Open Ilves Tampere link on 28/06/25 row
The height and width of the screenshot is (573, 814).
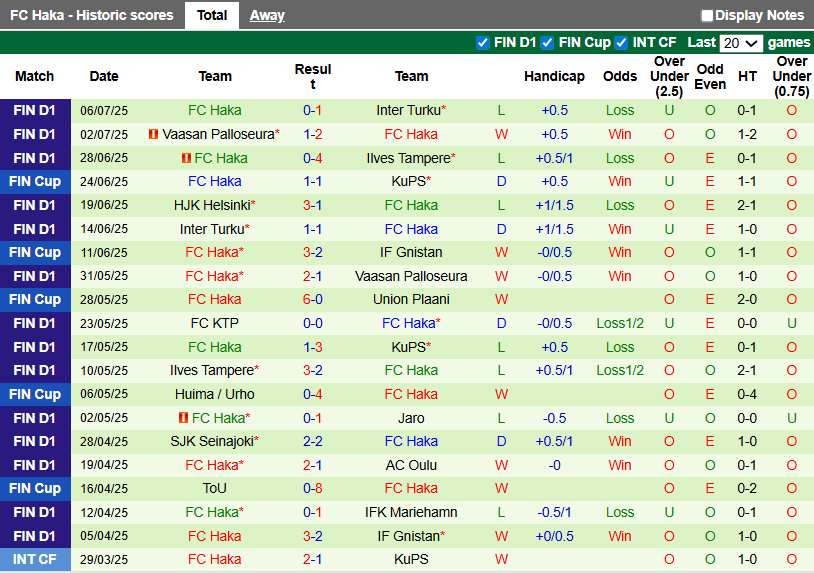click(411, 158)
